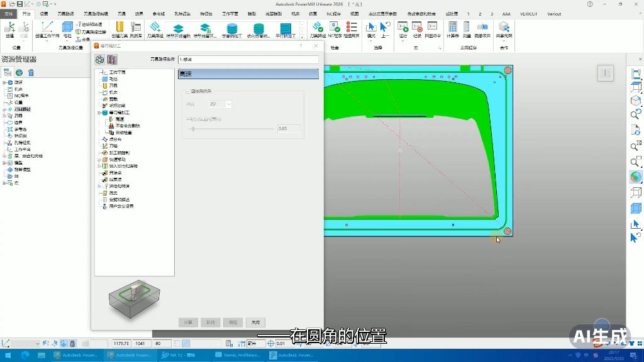This screenshot has width=644, height=362.
Task: Click the shaded globe view icon in right toolbar
Action: click(635, 177)
